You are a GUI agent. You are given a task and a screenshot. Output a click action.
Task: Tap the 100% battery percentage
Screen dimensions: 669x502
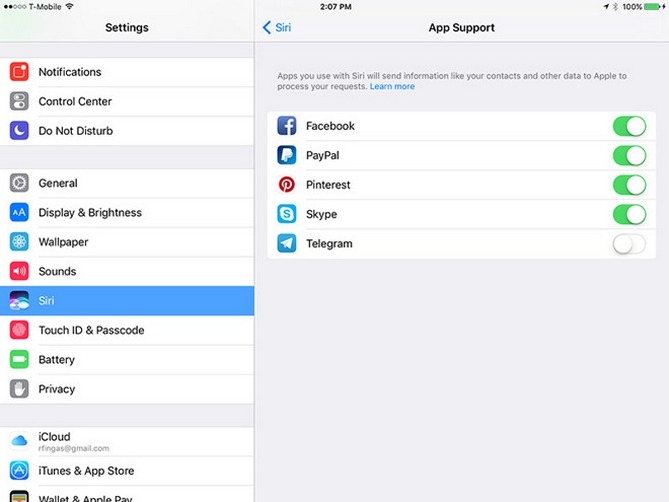click(x=632, y=6)
